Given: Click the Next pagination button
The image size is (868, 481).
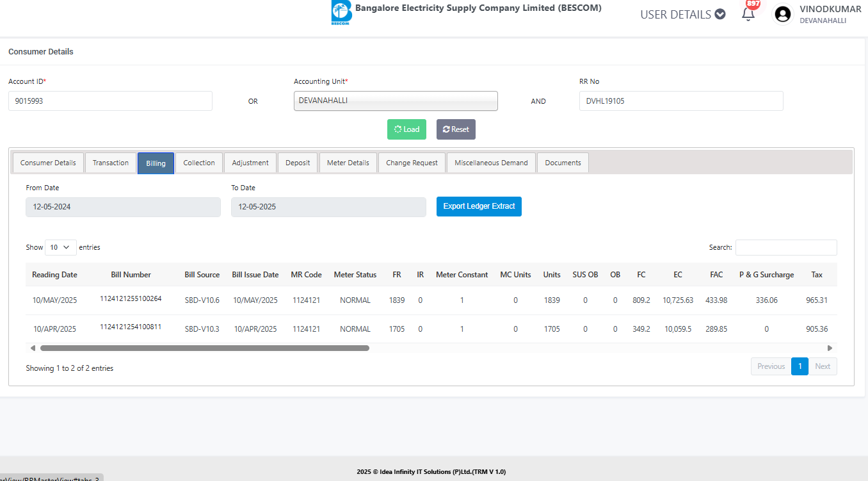Looking at the screenshot, I should 823,366.
